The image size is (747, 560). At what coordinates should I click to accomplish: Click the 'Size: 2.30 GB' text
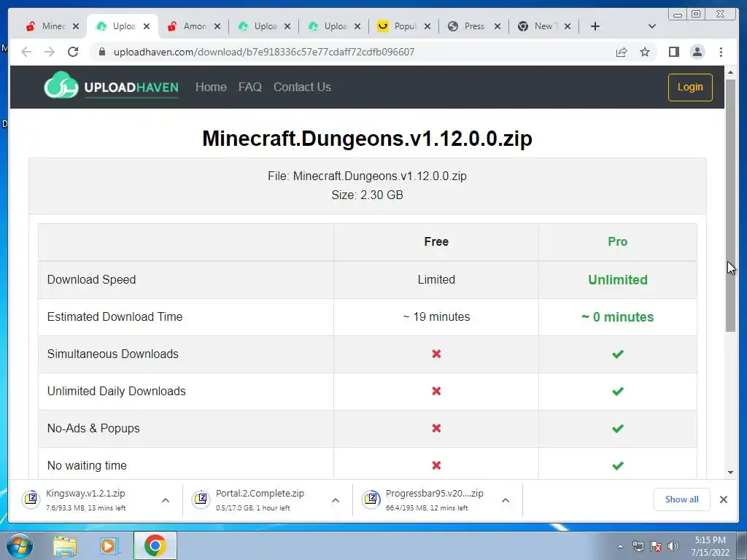pyautogui.click(x=368, y=195)
